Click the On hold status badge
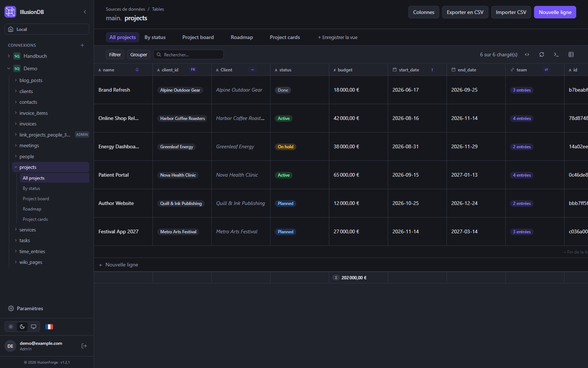The width and height of the screenshot is (588, 368). [x=286, y=146]
